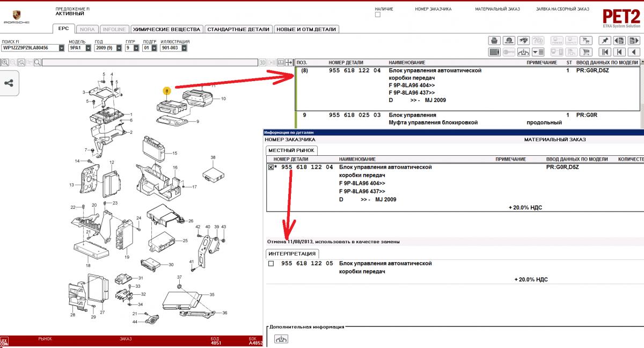The width and height of the screenshot is (644, 348).
Task: Open the ИЛЛЮСТРАЦИЯ dropdown showing 901-003
Action: point(184,48)
